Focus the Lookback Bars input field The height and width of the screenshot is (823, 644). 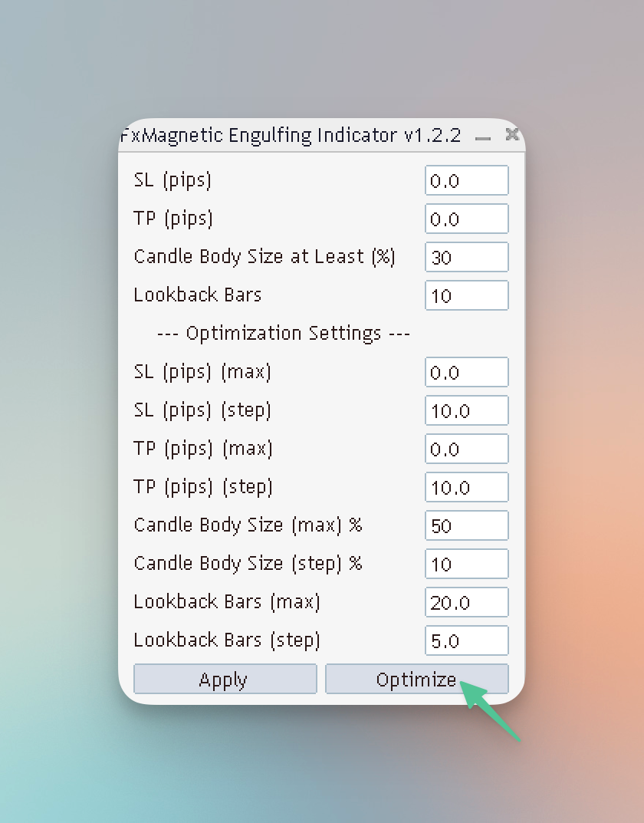coord(466,296)
